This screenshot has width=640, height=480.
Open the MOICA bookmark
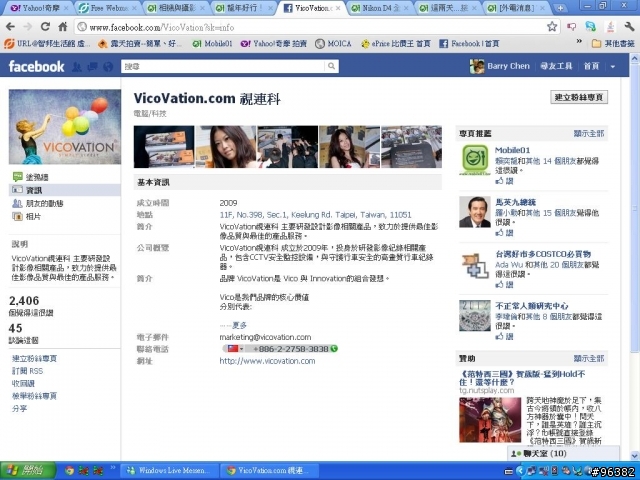tap(333, 43)
